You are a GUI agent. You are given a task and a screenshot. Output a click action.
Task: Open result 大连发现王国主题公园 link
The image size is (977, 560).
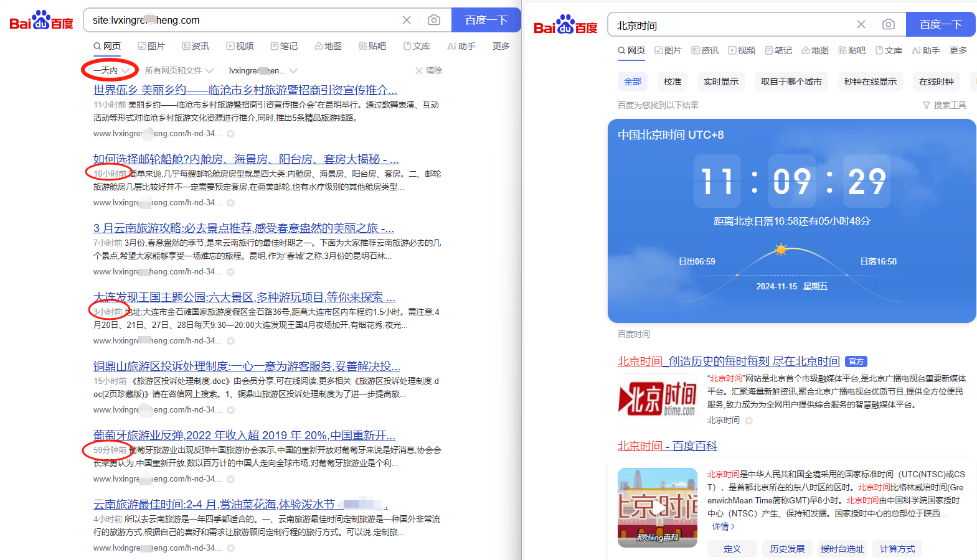pyautogui.click(x=244, y=297)
